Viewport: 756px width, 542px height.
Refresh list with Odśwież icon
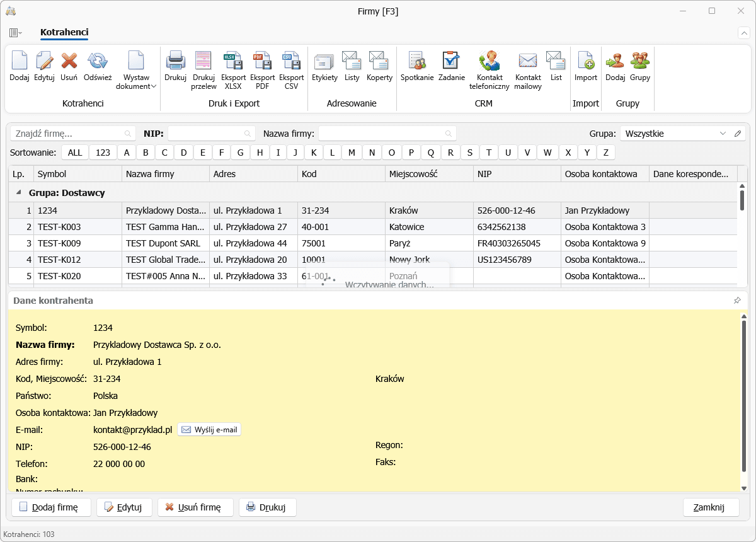[x=98, y=66]
